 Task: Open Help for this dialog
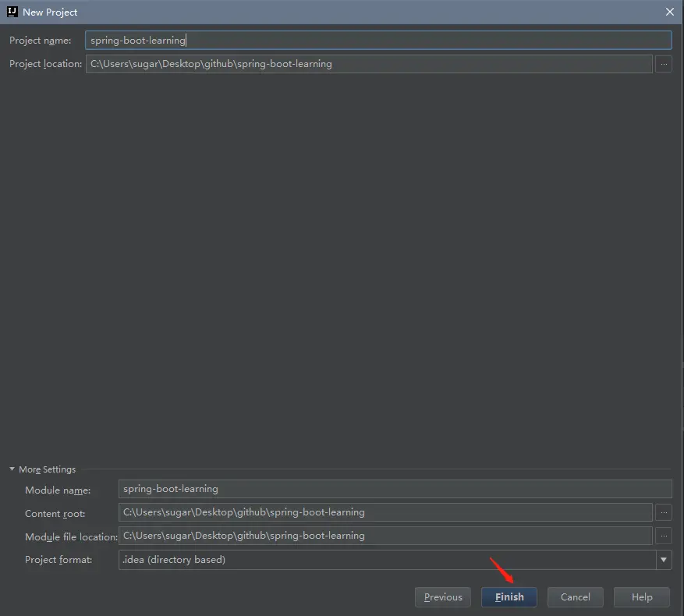click(642, 597)
